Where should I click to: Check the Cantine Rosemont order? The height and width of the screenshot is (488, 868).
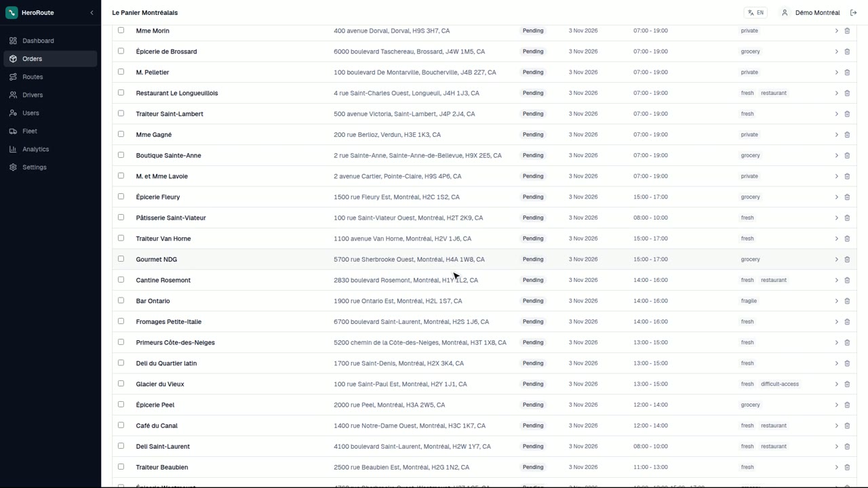coord(121,279)
